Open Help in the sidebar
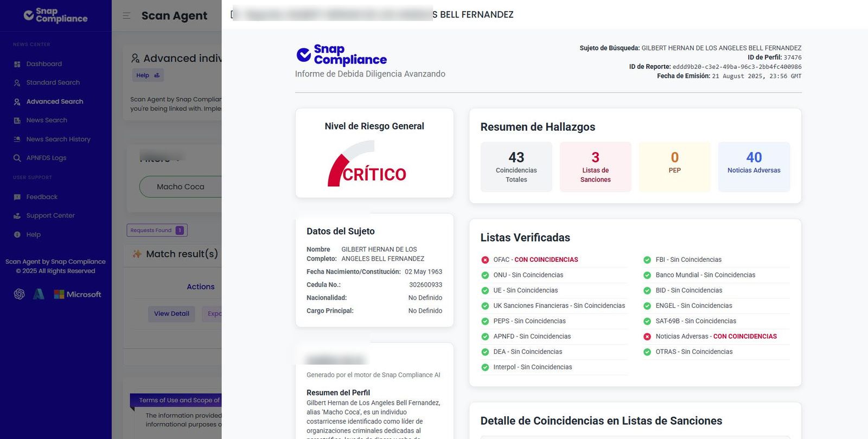Image resolution: width=868 pixels, height=439 pixels. click(x=33, y=235)
